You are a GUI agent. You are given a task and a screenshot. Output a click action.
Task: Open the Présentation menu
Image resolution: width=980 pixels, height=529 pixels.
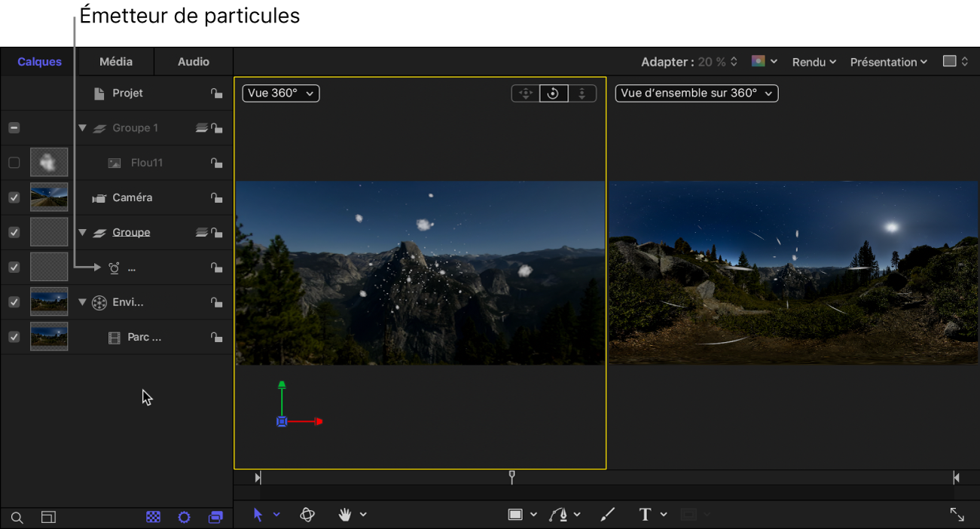click(888, 63)
